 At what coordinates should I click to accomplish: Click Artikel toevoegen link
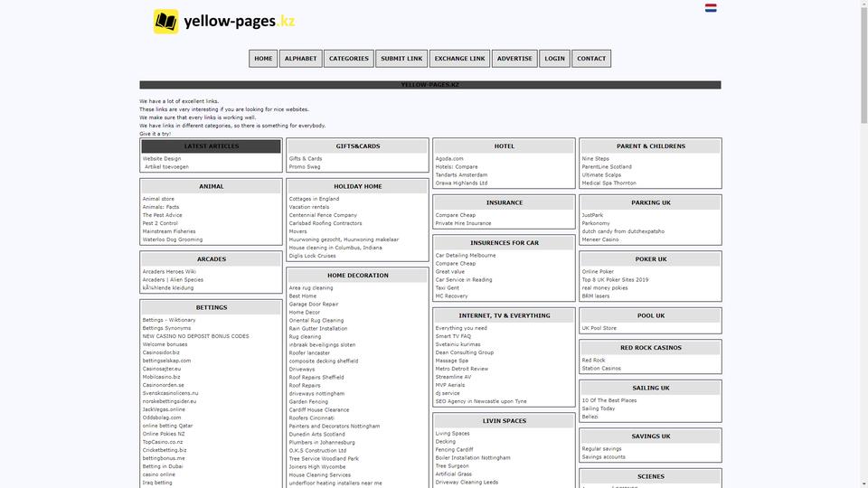coord(166,166)
